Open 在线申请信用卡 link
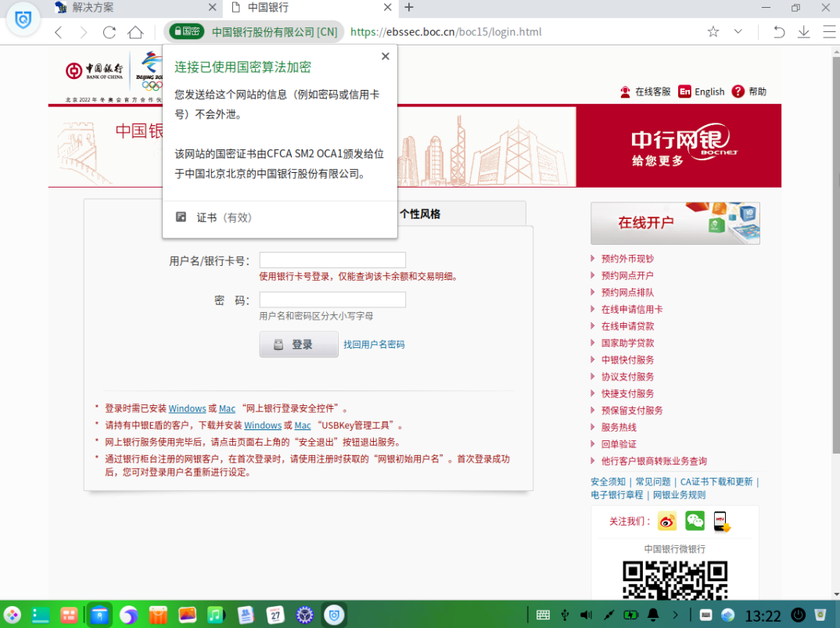The image size is (840, 628). point(632,309)
